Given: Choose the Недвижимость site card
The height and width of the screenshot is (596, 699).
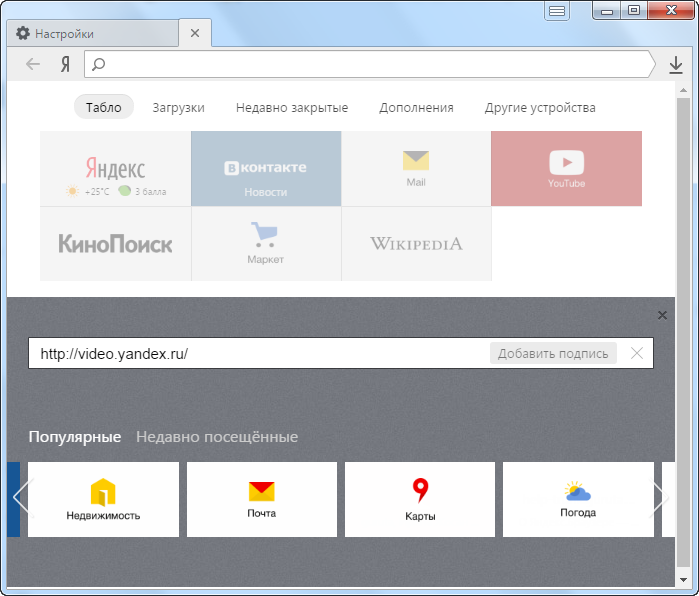Looking at the screenshot, I should click(x=103, y=499).
